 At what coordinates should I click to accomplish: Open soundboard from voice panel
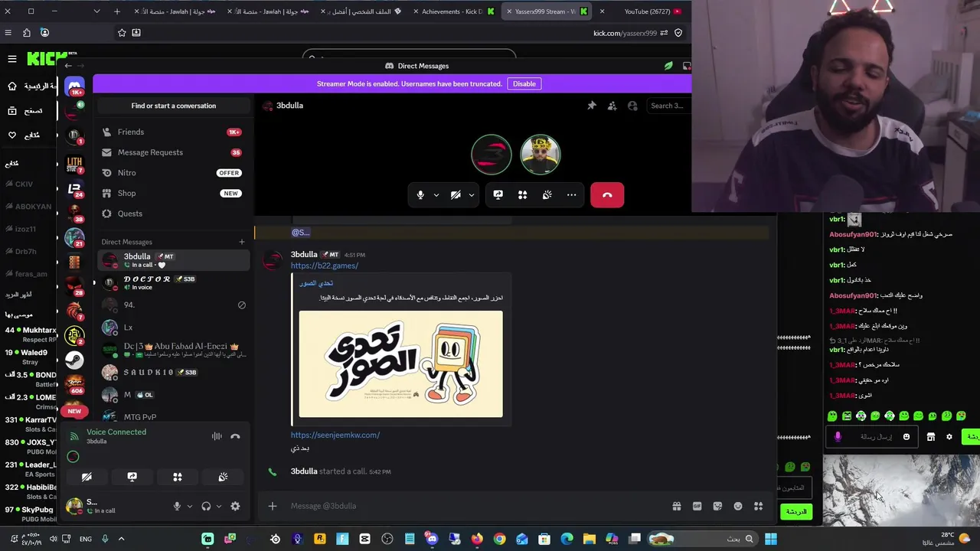tap(223, 477)
